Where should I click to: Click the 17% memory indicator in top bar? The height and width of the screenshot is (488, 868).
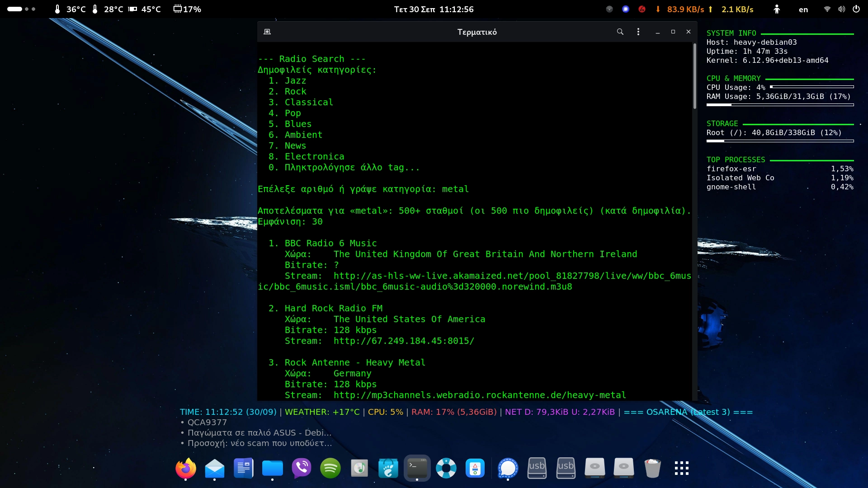point(187,9)
